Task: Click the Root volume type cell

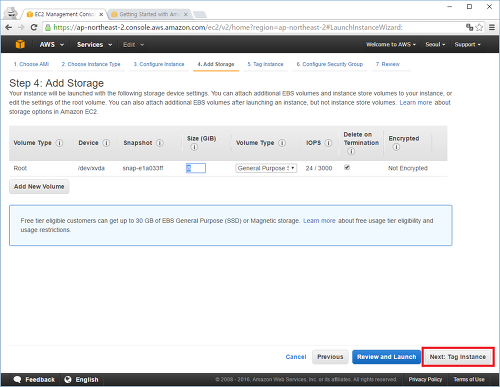Action: coord(20,168)
